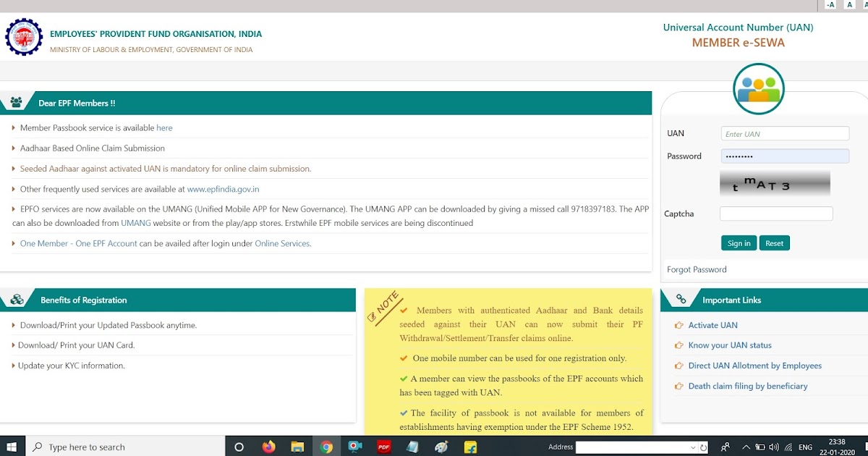Open the Member Passbook service via here link

click(x=164, y=127)
